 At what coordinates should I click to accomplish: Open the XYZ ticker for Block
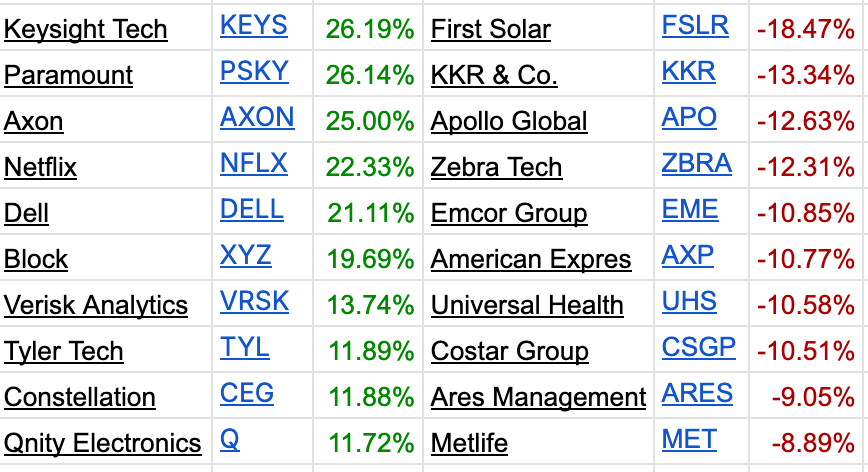coord(245,256)
